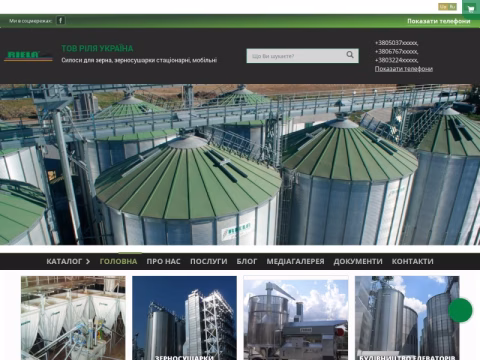Screen dimensions: 480x360
Task: Open the Facebook social network icon
Action: 60,20
